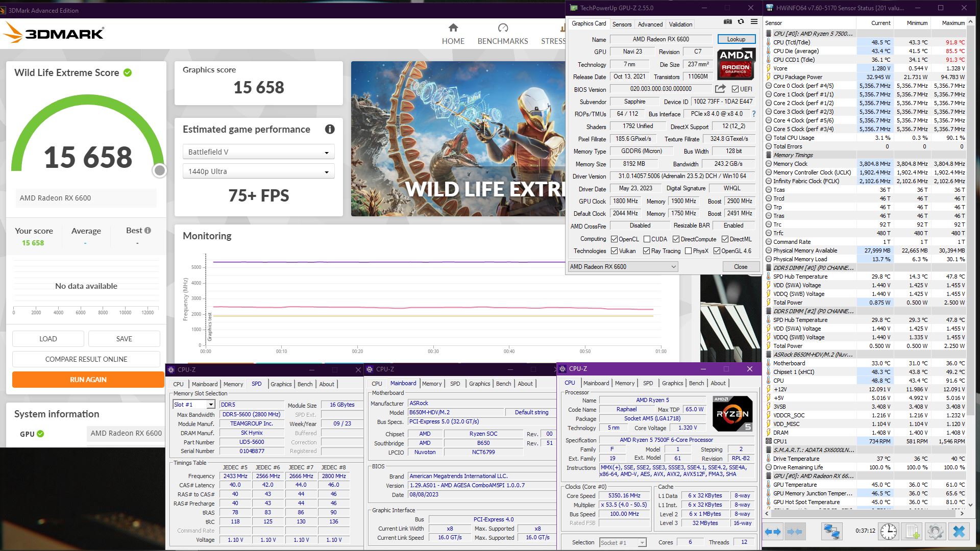This screenshot has width=980, height=551.
Task: Click COMPARE RESULT ONLINE button
Action: tap(86, 359)
